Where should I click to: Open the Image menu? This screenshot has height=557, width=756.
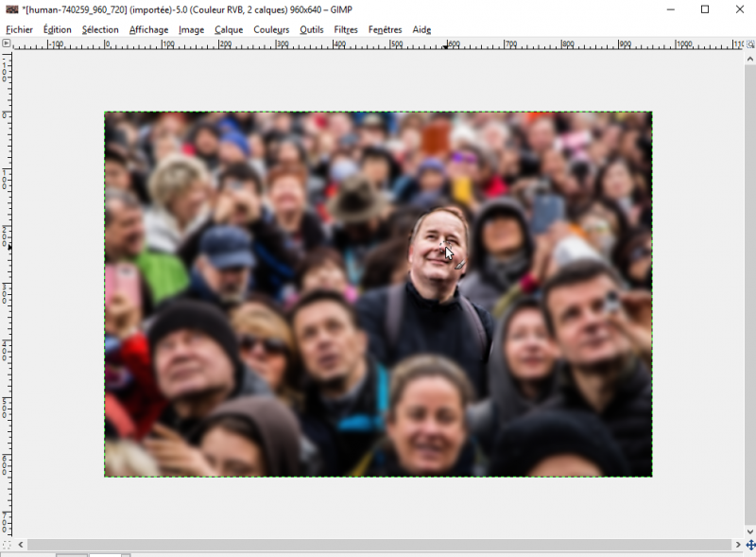click(191, 29)
